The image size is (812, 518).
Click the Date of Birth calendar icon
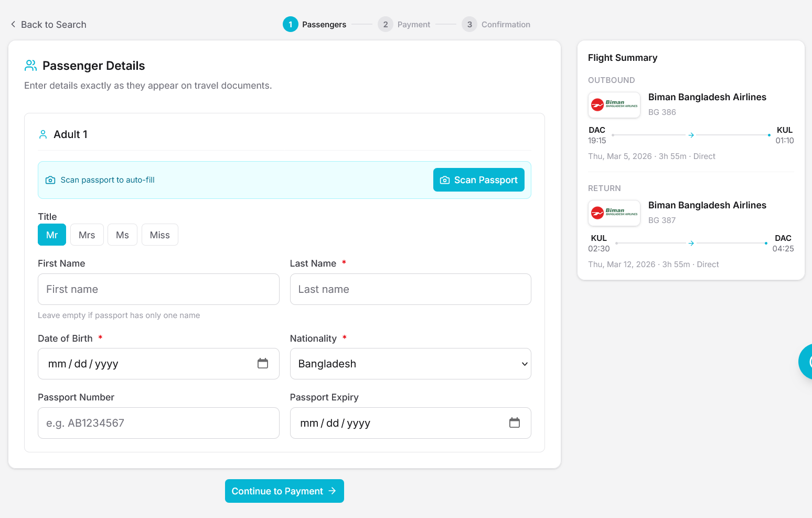[x=263, y=363]
